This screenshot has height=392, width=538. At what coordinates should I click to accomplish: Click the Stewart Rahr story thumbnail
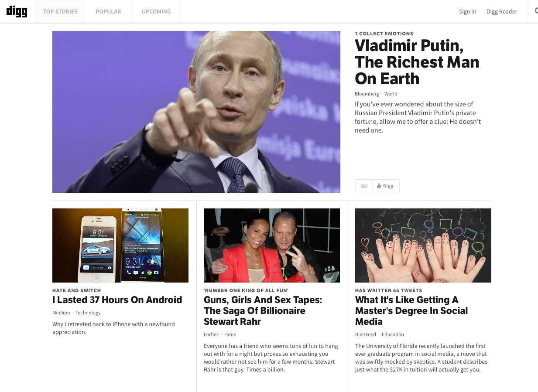pos(272,245)
